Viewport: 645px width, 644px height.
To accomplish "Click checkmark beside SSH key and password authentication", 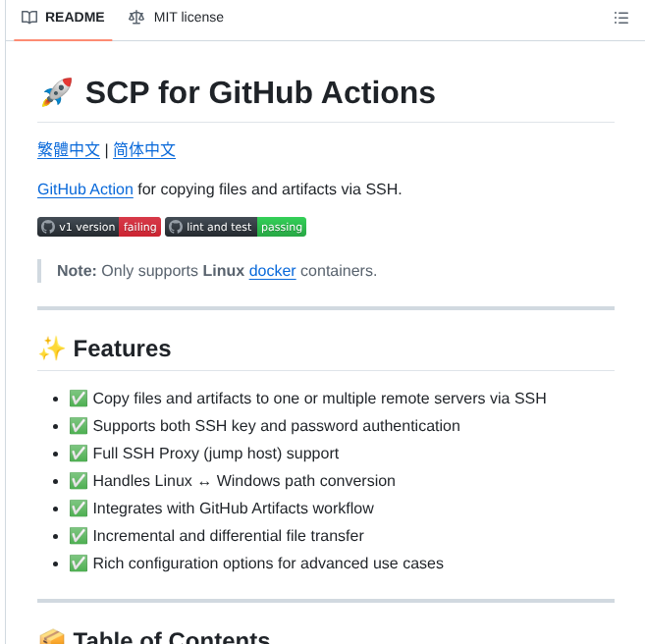I will tap(79, 426).
